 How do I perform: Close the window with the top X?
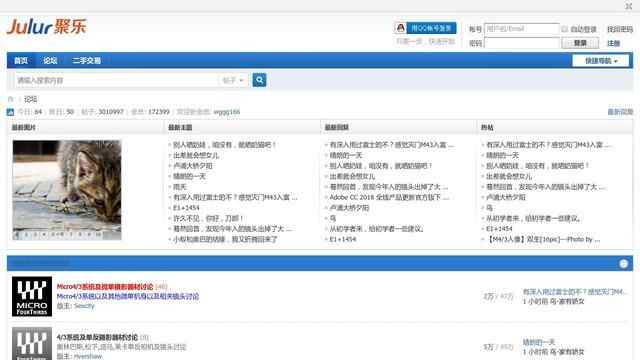629,6
